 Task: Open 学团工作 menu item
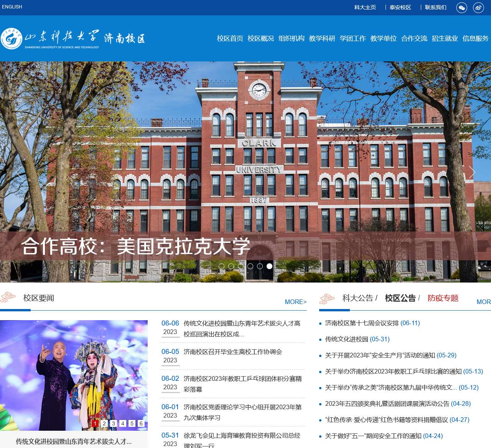coord(353,38)
